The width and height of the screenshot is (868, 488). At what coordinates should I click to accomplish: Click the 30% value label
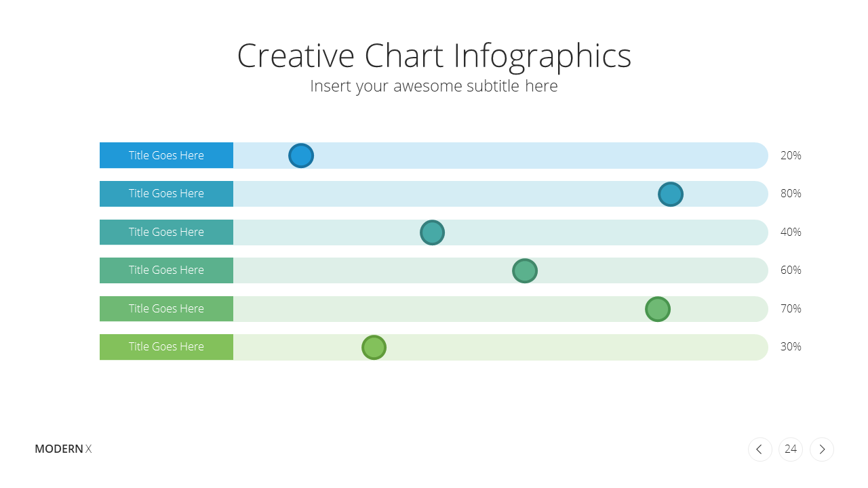pyautogui.click(x=791, y=346)
